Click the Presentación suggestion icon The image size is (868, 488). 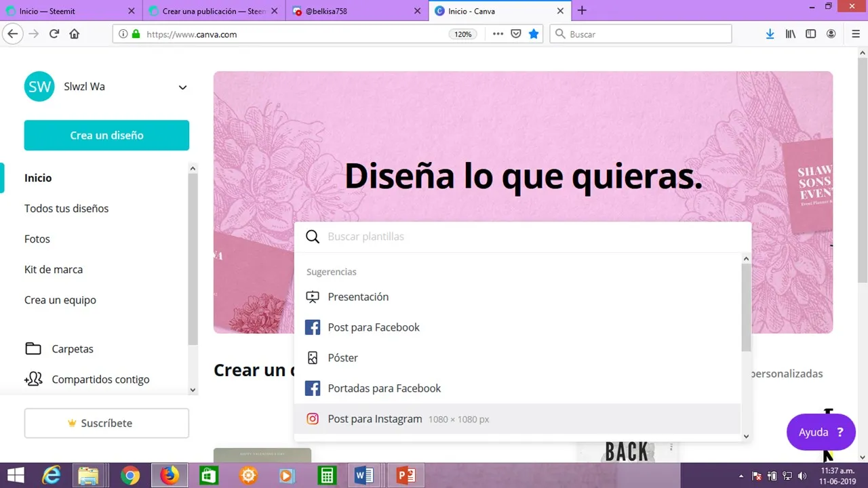pyautogui.click(x=313, y=297)
